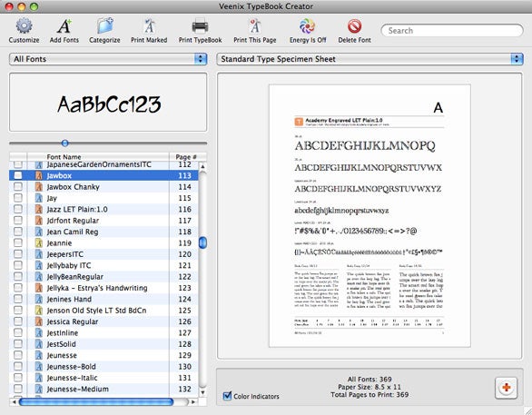Click the specimen sheet page preview
This screenshot has height=415, width=532.
point(369,216)
